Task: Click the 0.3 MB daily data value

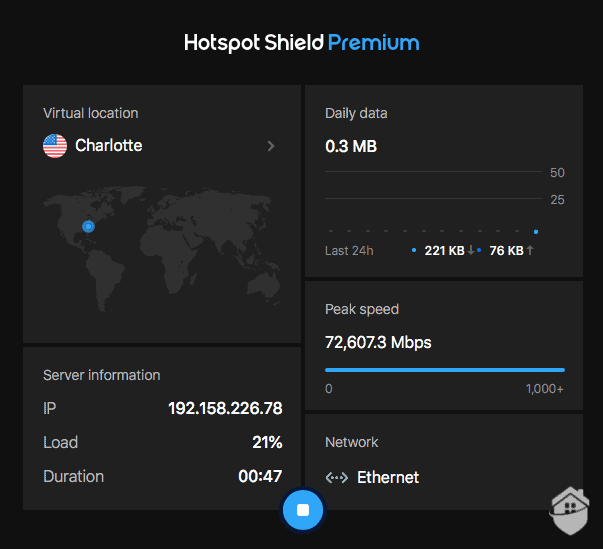Action: [351, 146]
